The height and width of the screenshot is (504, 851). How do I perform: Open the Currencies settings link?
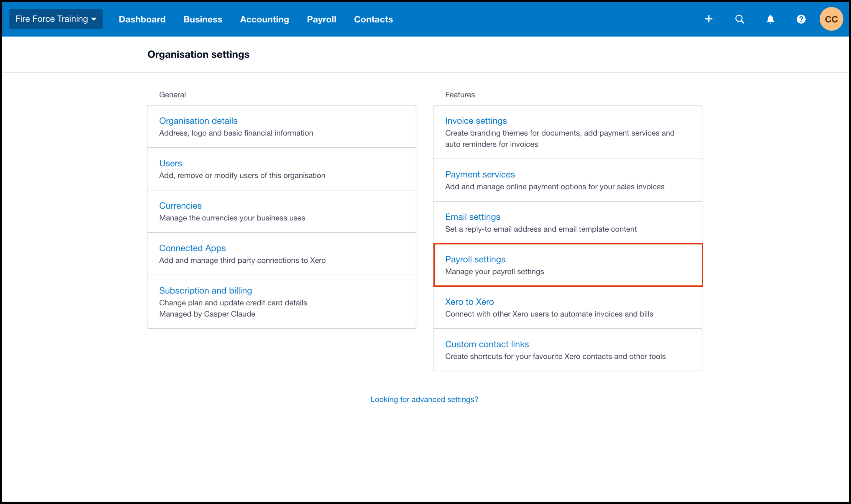(180, 205)
